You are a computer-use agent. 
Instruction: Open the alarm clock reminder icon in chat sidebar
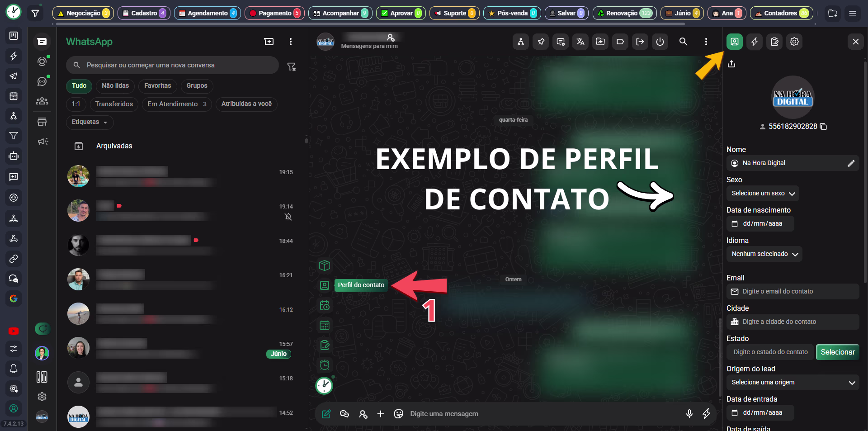tap(325, 365)
